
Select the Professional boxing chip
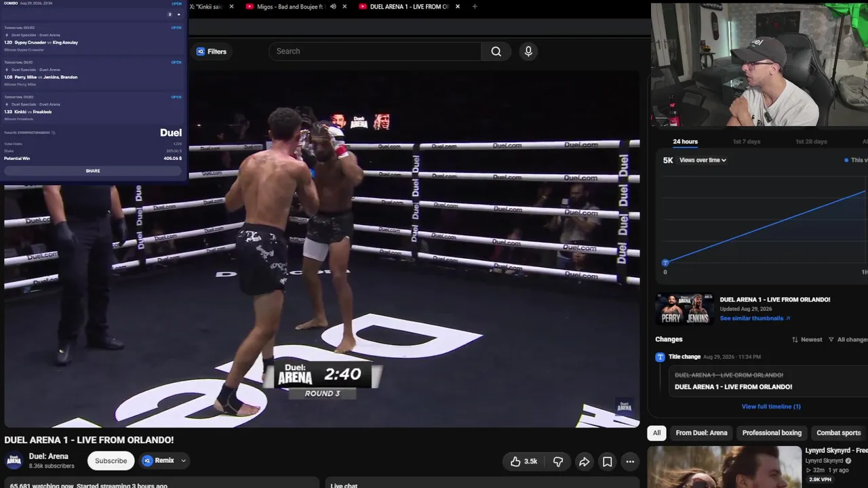point(772,433)
